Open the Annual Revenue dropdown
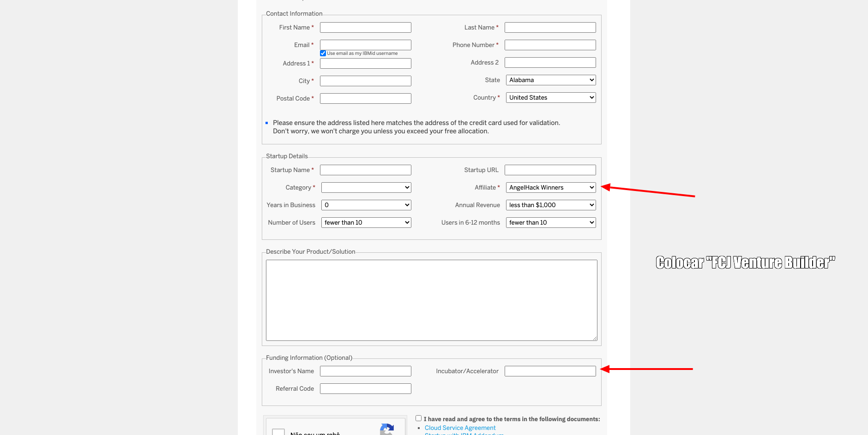This screenshot has height=435, width=868. pos(551,205)
